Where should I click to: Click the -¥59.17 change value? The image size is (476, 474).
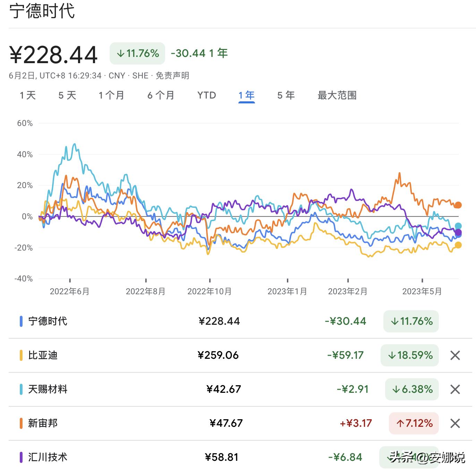click(346, 355)
